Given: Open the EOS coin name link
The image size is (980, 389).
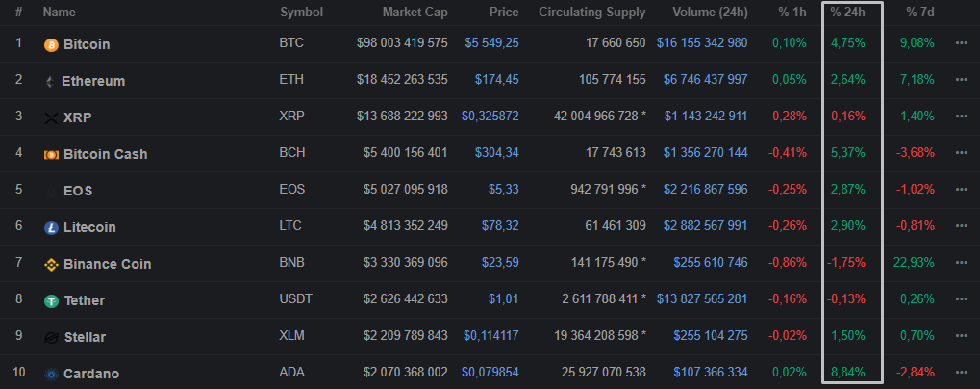Looking at the screenshot, I should point(78,191).
